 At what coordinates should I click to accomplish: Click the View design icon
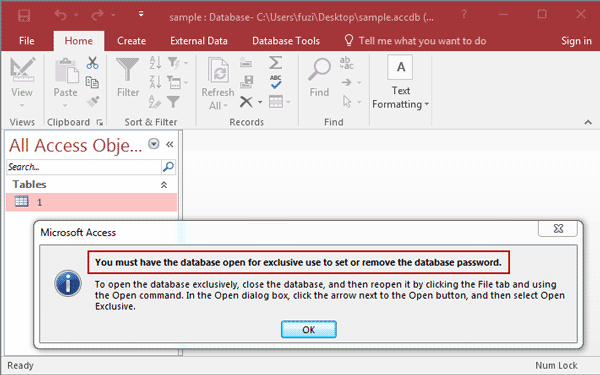pos(22,70)
